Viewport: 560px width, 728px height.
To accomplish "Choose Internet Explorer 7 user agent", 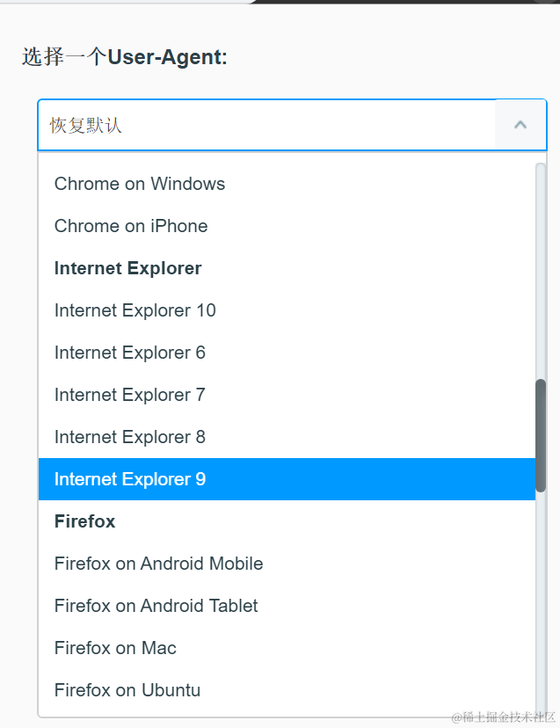I will coord(129,395).
